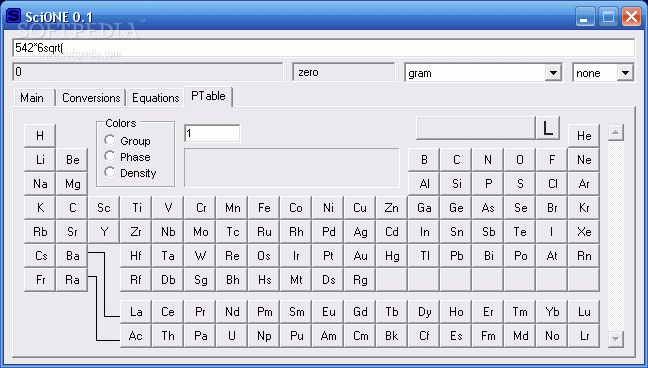The image size is (648, 368).
Task: Click the Sc element button
Action: [104, 208]
